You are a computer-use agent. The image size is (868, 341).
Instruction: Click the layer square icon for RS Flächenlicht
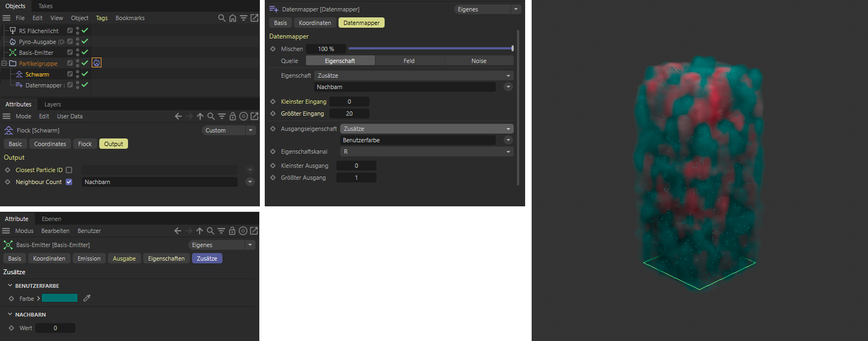[70, 30]
